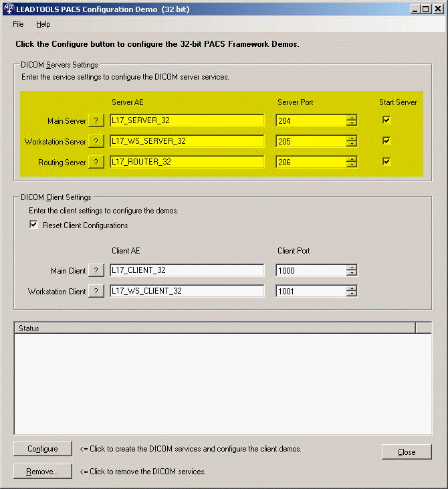The width and height of the screenshot is (448, 489).
Task: Toggle Start Server checkbox for Main Server
Action: pos(386,120)
